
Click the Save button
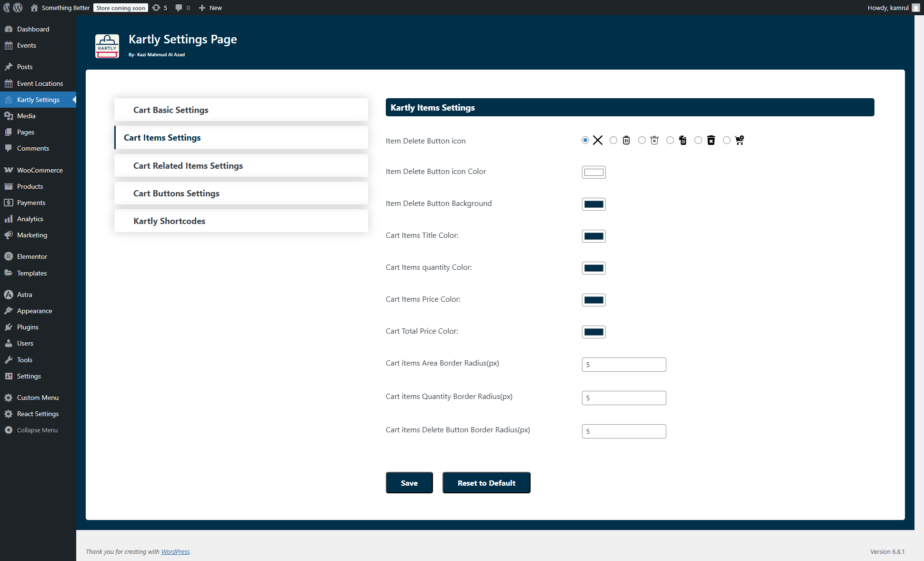409,483
